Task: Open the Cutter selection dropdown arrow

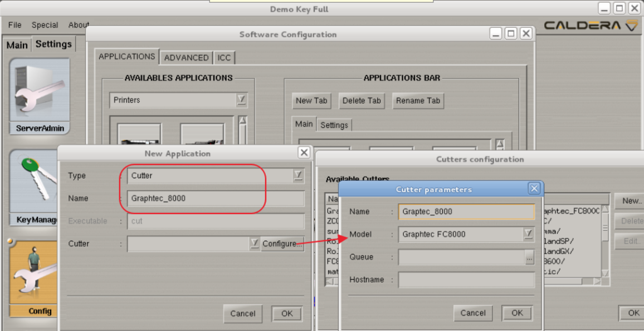Action: click(254, 244)
